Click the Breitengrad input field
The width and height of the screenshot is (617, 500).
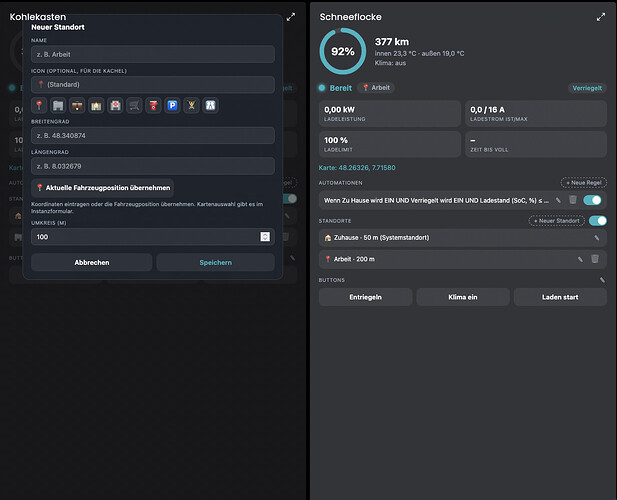click(x=153, y=135)
